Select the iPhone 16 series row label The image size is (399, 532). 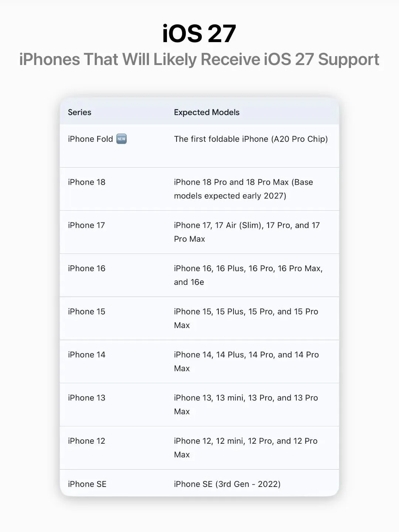[86, 269]
